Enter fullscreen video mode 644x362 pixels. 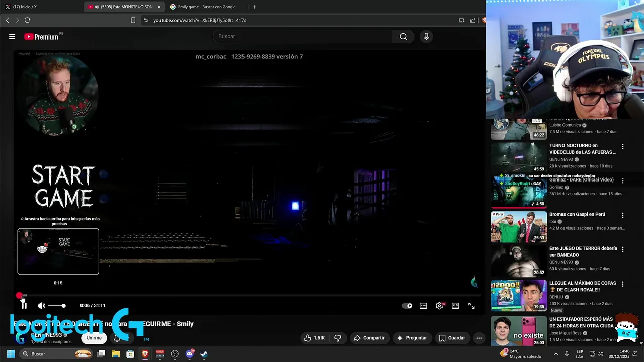click(471, 306)
